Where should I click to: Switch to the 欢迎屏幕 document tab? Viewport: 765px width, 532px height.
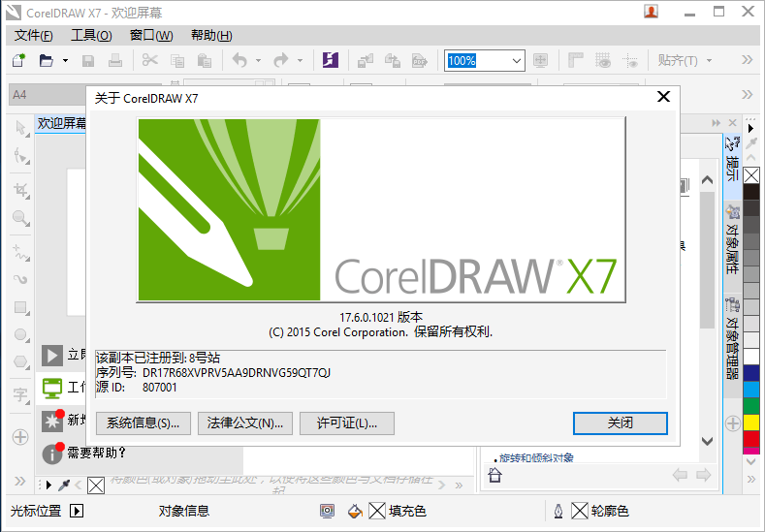pos(61,123)
